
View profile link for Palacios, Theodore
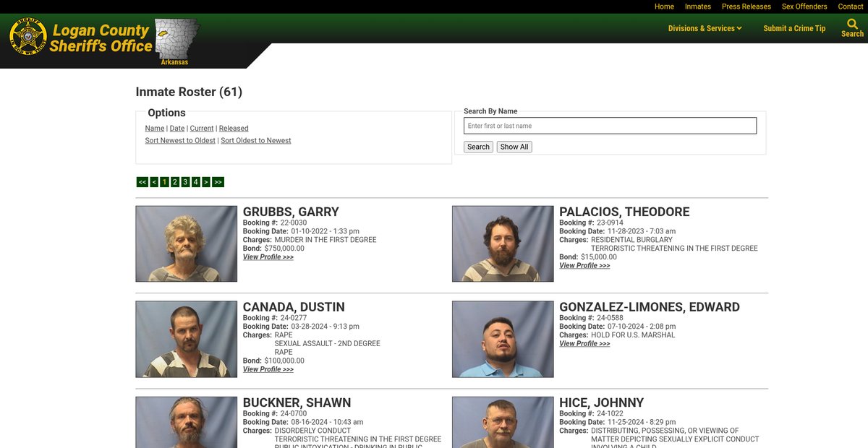coord(584,266)
